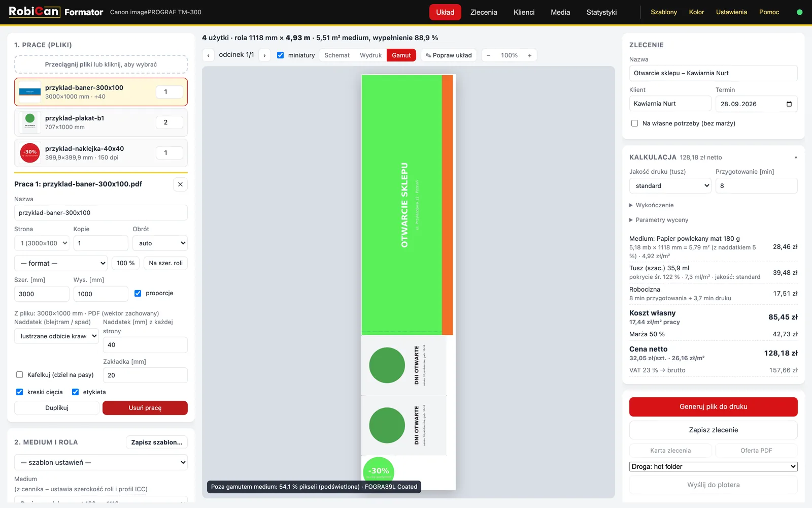The width and height of the screenshot is (812, 508).
Task: Click Generuj plik do druku
Action: point(714,407)
